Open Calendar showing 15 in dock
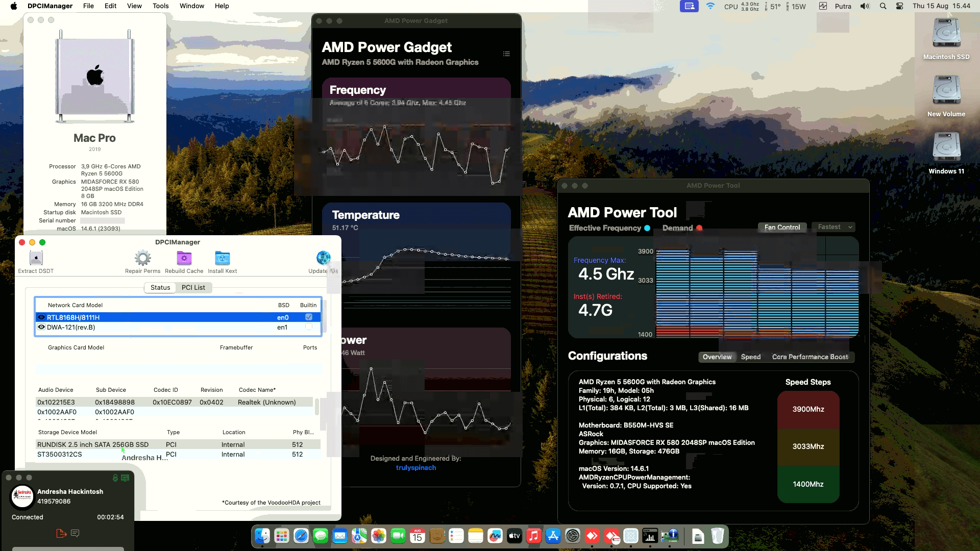The width and height of the screenshot is (980, 551). click(418, 536)
